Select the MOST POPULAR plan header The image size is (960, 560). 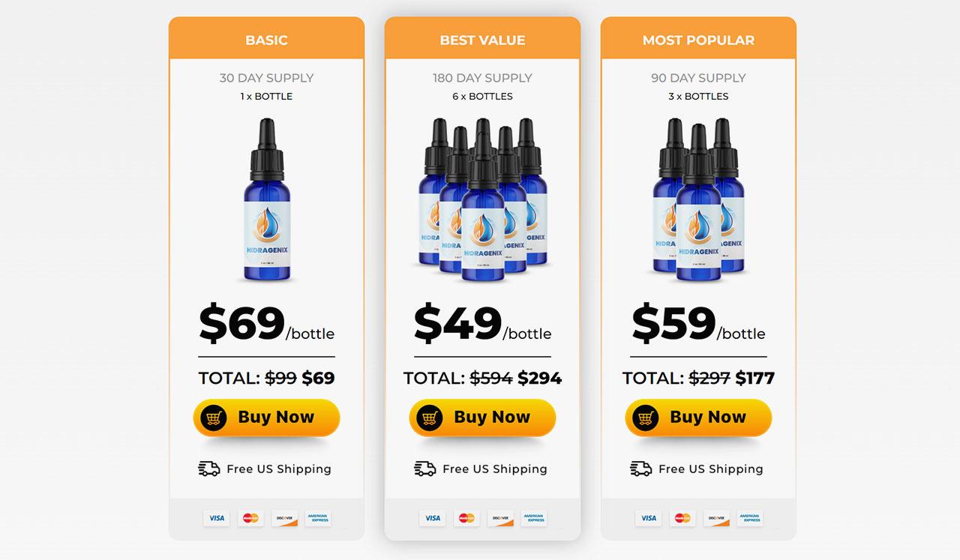click(698, 39)
